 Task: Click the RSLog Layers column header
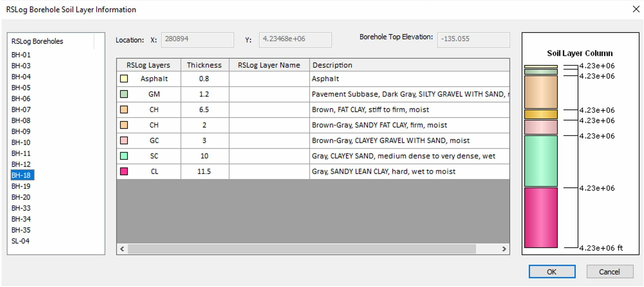148,65
